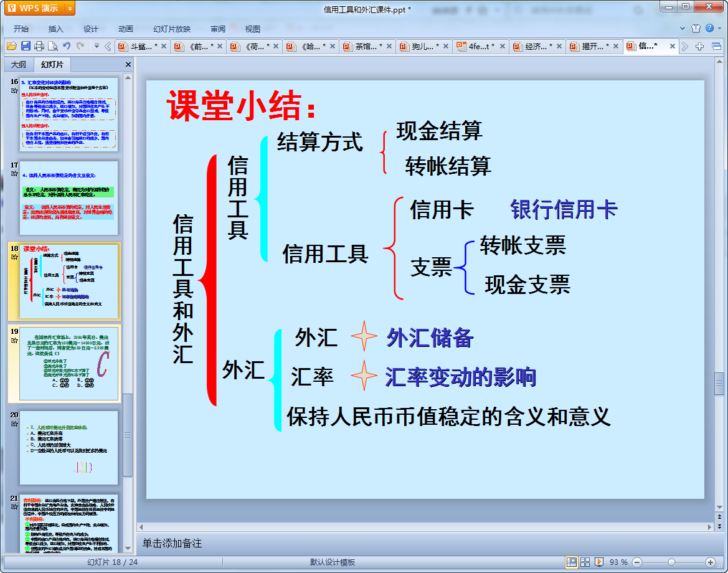Expand the toolbar customization dropdown arrow

click(97, 45)
